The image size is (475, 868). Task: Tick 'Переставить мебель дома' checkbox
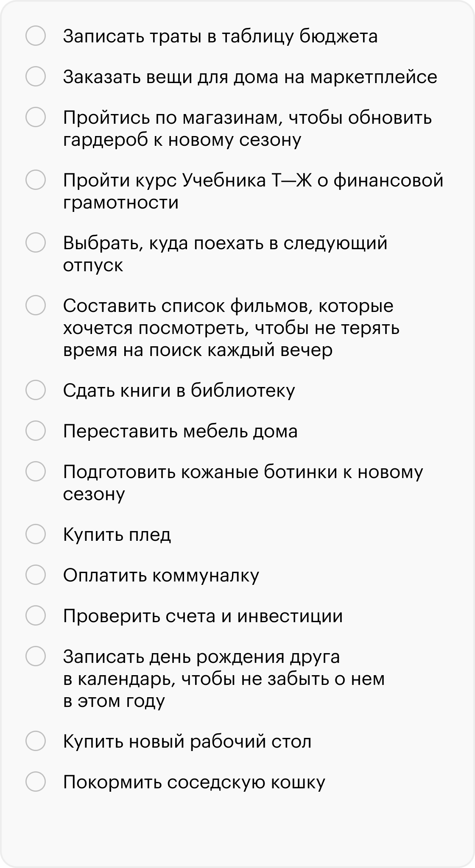coord(36,431)
